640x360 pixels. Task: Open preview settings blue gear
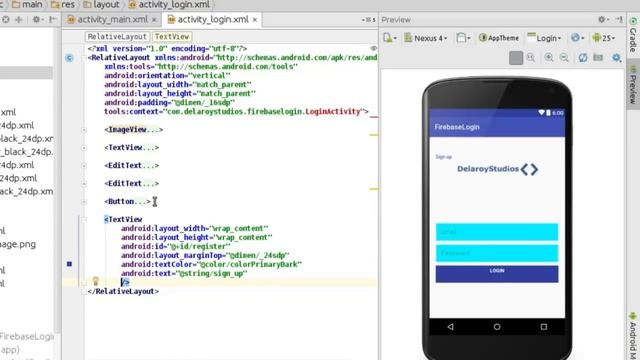point(617,58)
